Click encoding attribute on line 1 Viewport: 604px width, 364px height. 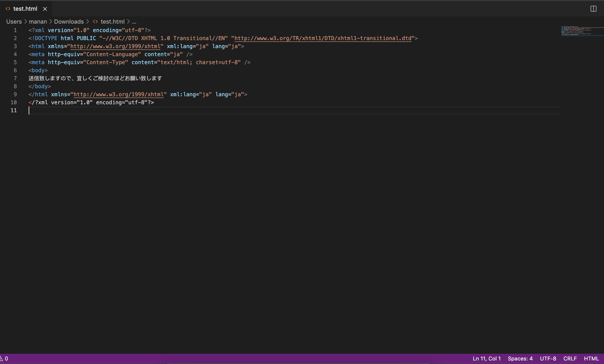(x=105, y=30)
